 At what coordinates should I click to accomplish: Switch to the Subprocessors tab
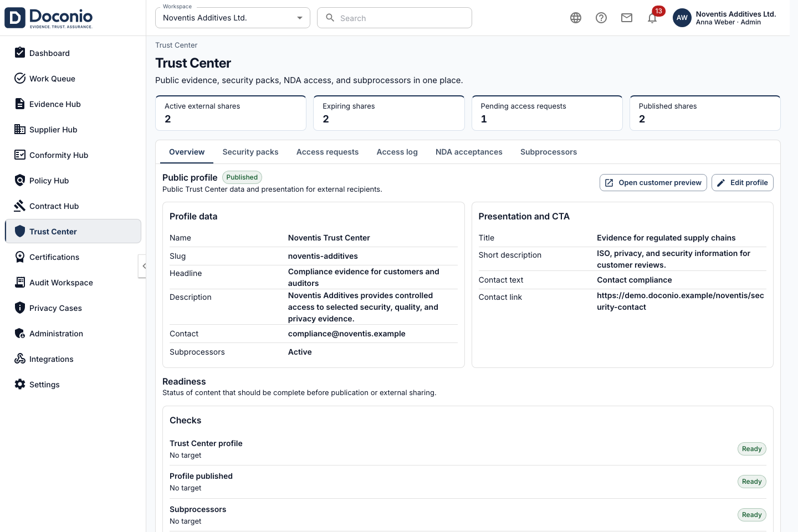coord(549,152)
